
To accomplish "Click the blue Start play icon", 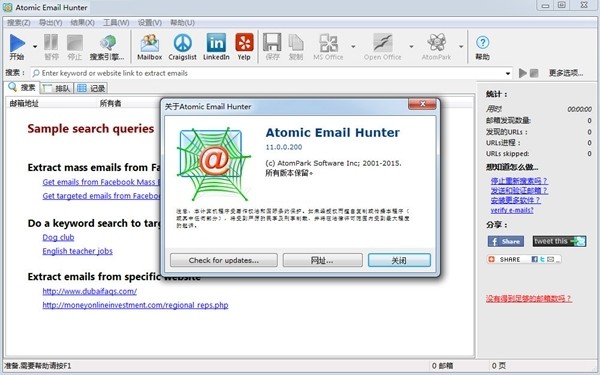I will point(17,43).
